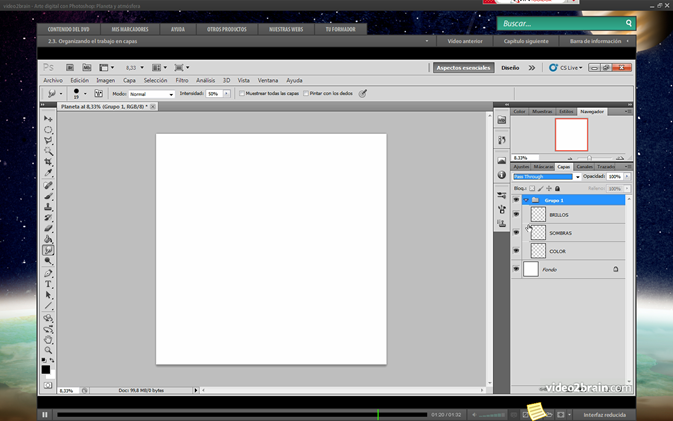Go to Vídeo anterior

click(x=465, y=41)
